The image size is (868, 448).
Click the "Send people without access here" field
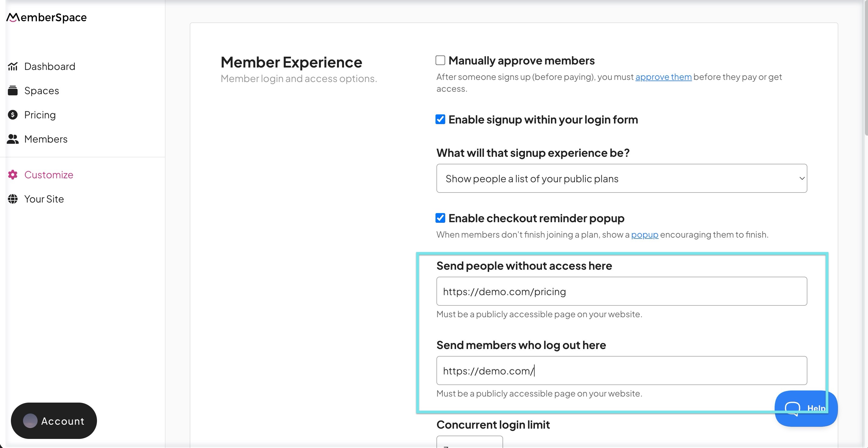(621, 292)
